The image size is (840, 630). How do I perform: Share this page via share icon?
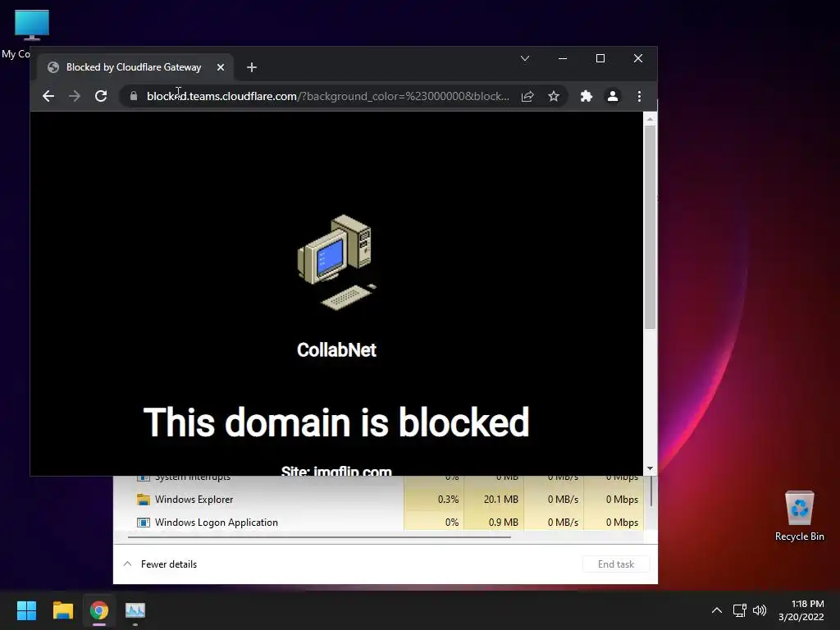[x=527, y=96]
